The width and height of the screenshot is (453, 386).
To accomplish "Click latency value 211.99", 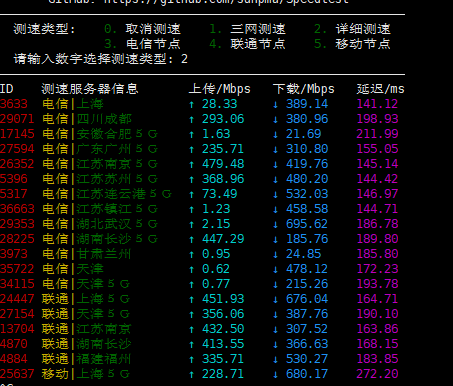I will pos(377,134).
